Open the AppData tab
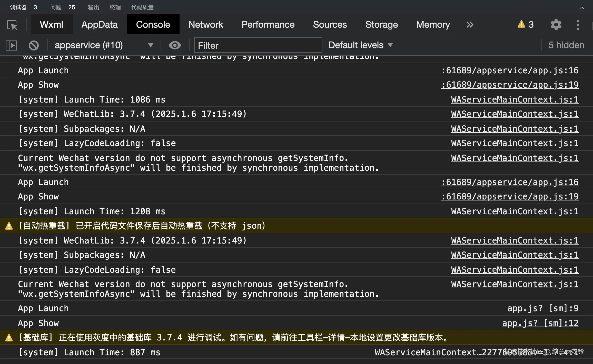This screenshot has width=593, height=364. 100,25
